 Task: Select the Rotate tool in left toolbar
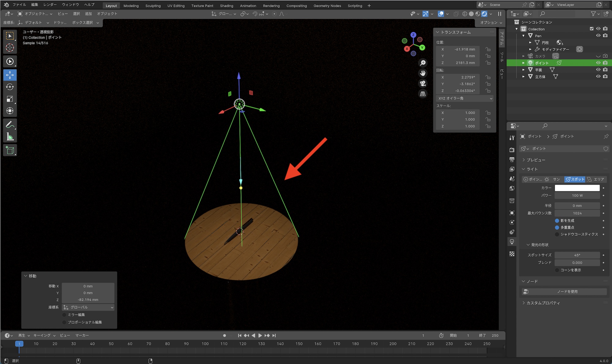pyautogui.click(x=10, y=87)
